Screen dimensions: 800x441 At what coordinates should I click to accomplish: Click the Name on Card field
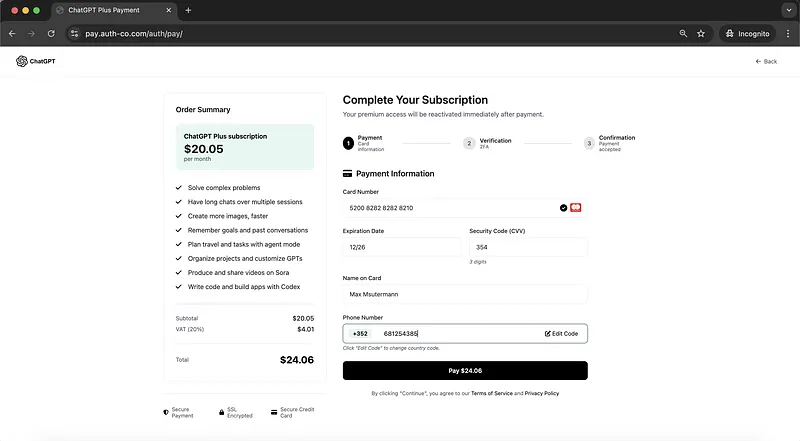[x=465, y=294]
